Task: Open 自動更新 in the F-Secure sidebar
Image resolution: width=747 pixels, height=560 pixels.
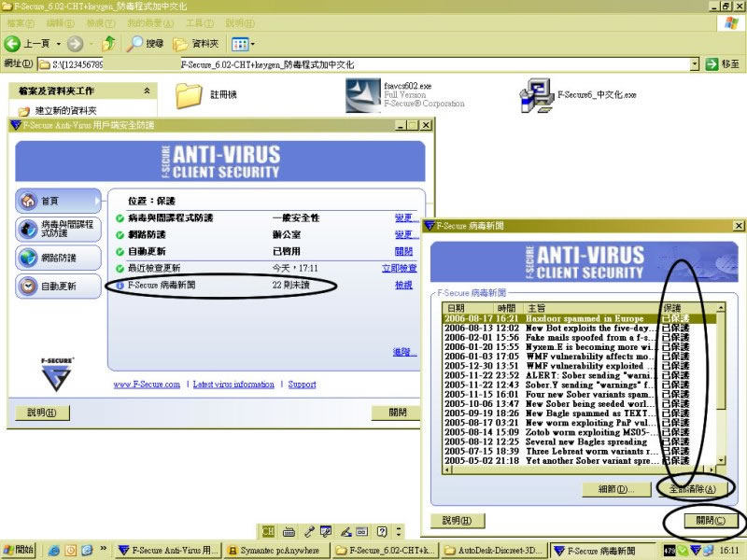Action: [x=58, y=287]
